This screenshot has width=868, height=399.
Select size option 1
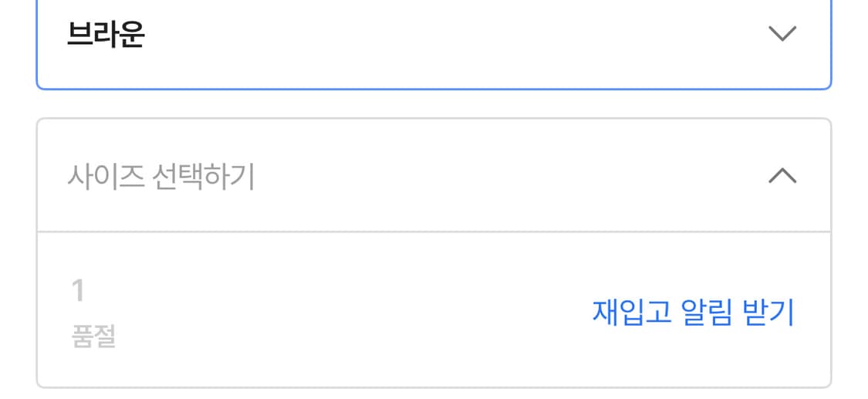point(78,291)
